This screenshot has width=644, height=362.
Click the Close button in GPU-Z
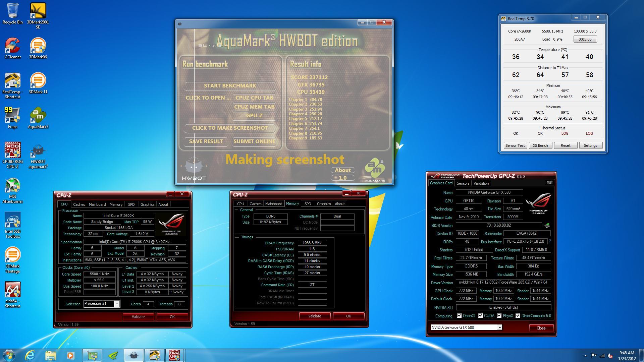[541, 328]
